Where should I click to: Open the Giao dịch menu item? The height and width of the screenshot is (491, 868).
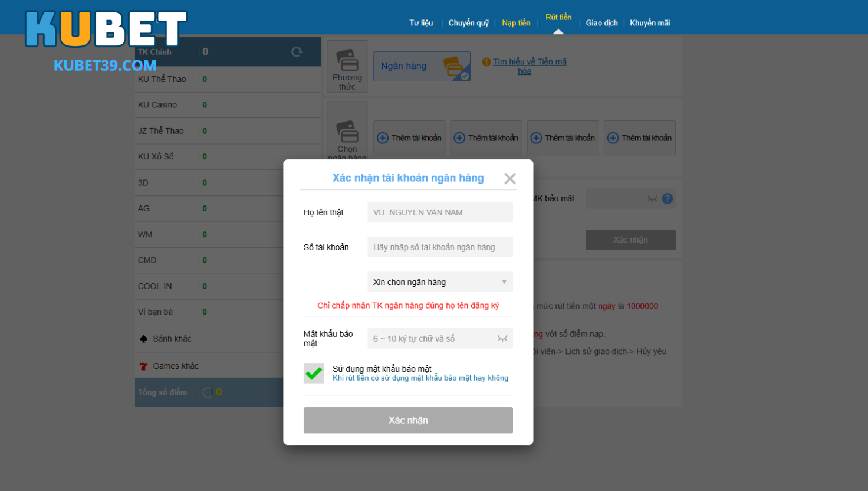point(602,22)
